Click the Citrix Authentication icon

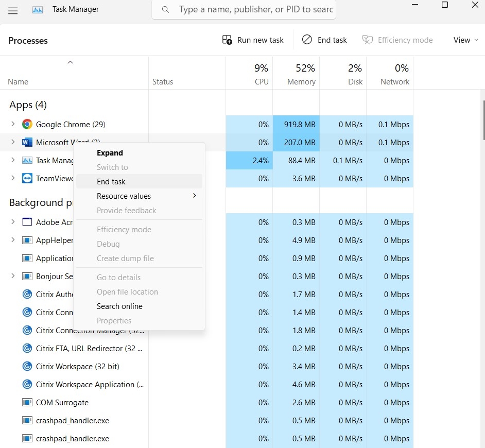point(27,294)
